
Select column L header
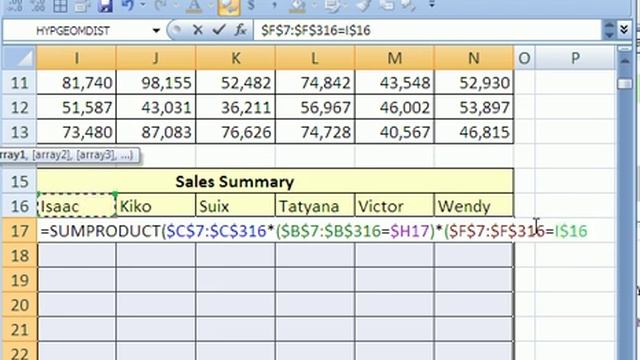[315, 58]
